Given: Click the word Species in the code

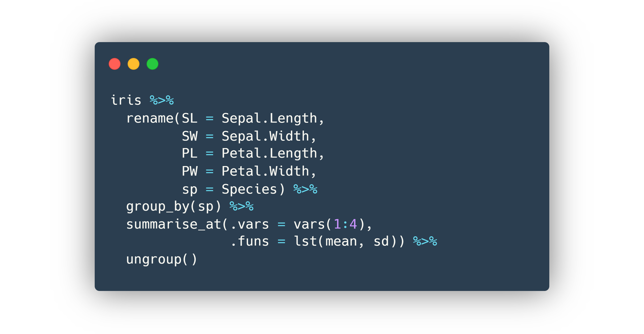Looking at the screenshot, I should [x=249, y=189].
